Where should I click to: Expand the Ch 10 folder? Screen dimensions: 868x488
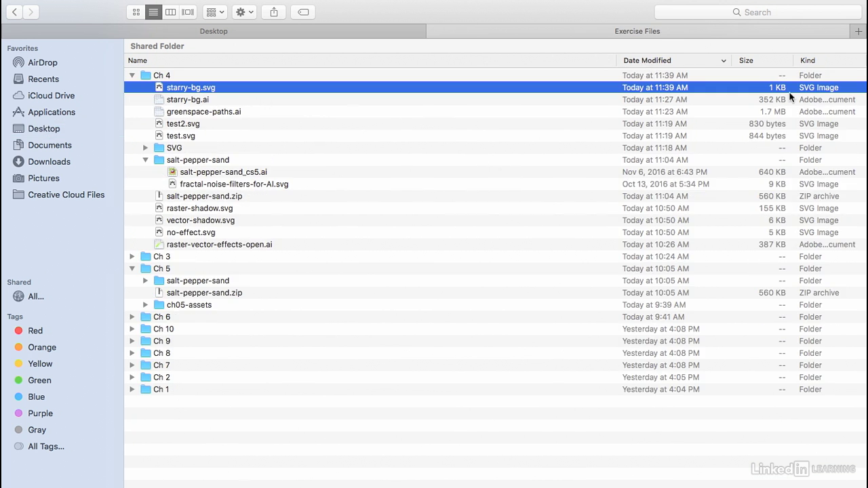click(132, 329)
